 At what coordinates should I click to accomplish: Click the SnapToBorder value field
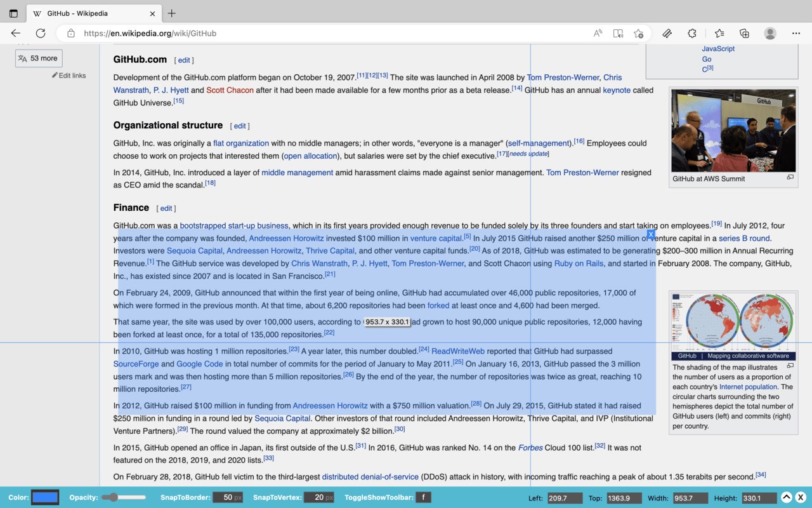coord(228,497)
